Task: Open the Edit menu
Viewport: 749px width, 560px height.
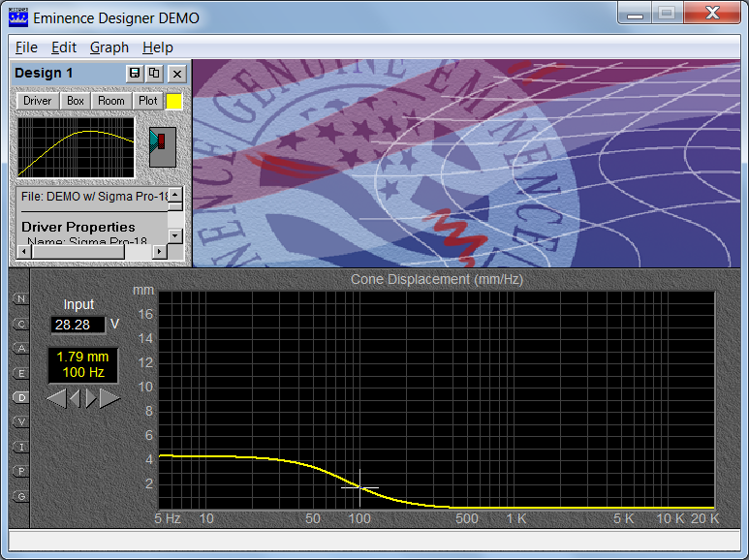Action: coord(64,47)
